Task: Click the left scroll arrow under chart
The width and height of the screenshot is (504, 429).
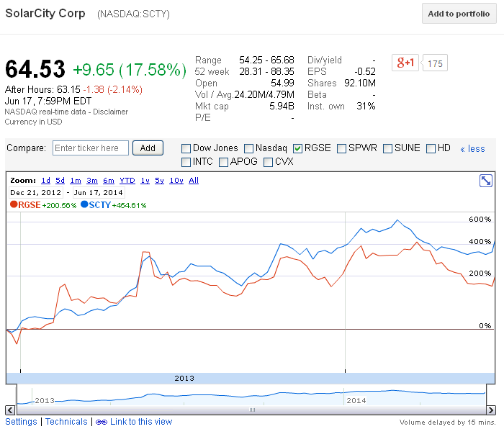Action: 10,410
